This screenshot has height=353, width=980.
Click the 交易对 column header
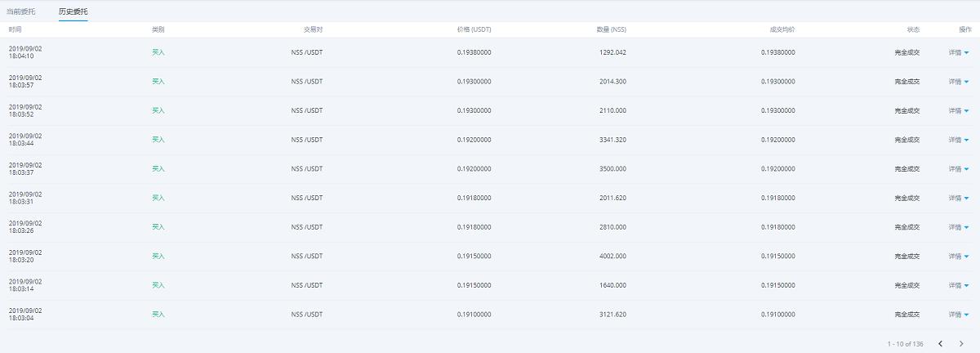click(x=313, y=29)
